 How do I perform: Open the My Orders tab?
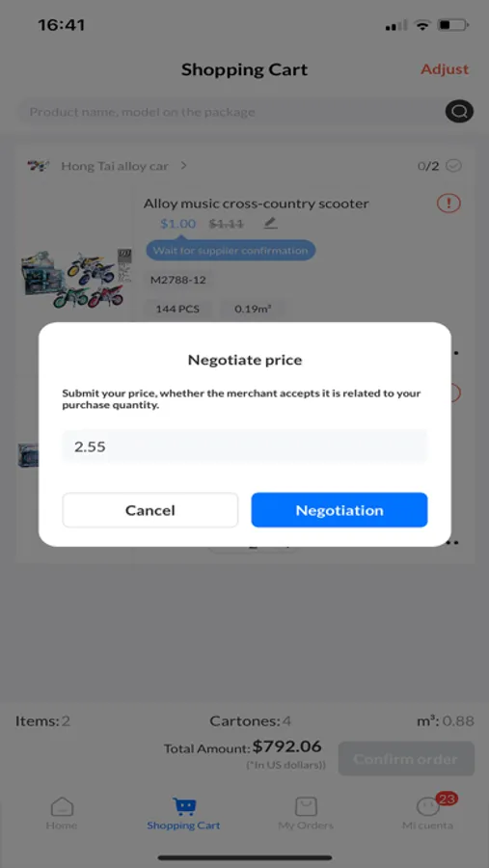(x=306, y=814)
